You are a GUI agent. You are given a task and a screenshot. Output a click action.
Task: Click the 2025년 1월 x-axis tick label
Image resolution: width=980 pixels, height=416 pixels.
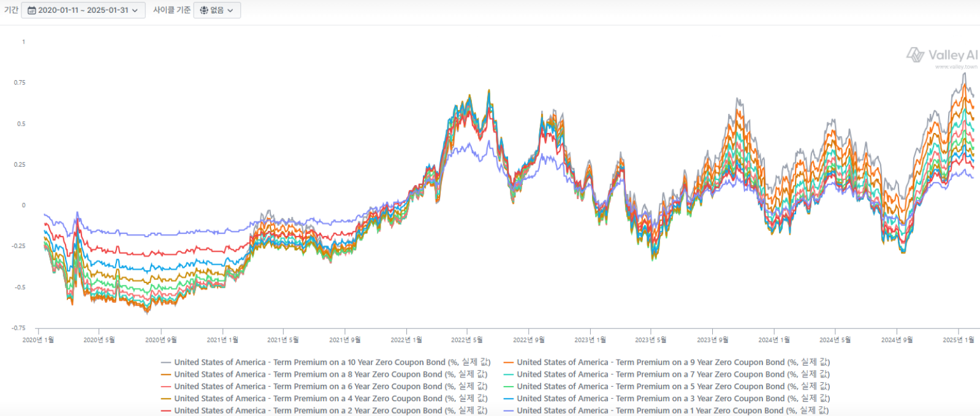coord(958,339)
